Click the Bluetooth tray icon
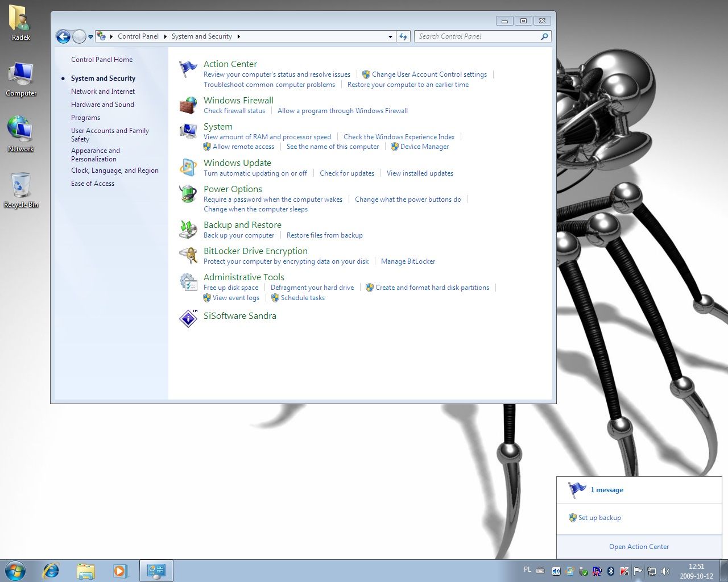The image size is (728, 582). click(611, 571)
